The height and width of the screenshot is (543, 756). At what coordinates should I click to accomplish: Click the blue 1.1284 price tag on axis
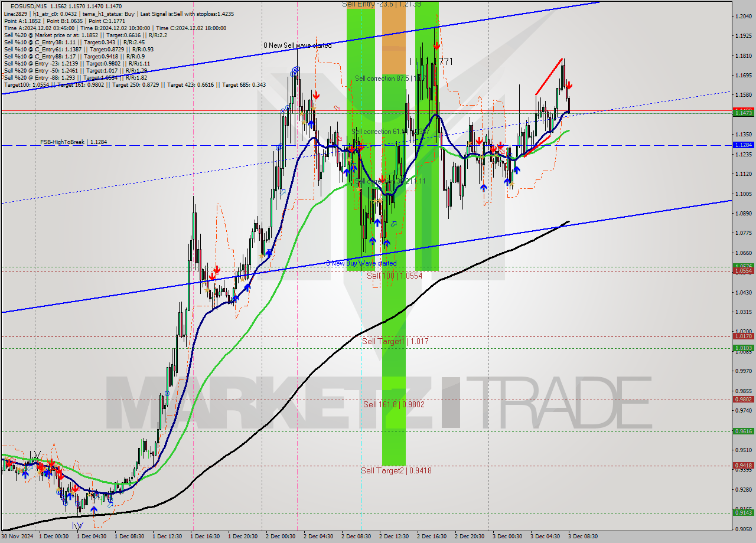pyautogui.click(x=743, y=145)
